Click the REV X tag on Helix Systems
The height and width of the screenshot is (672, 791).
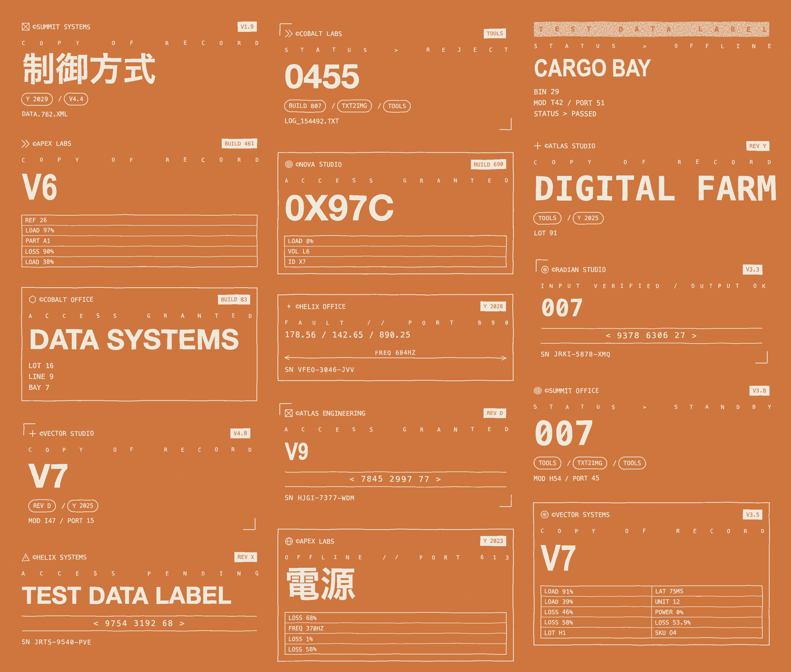(x=245, y=557)
